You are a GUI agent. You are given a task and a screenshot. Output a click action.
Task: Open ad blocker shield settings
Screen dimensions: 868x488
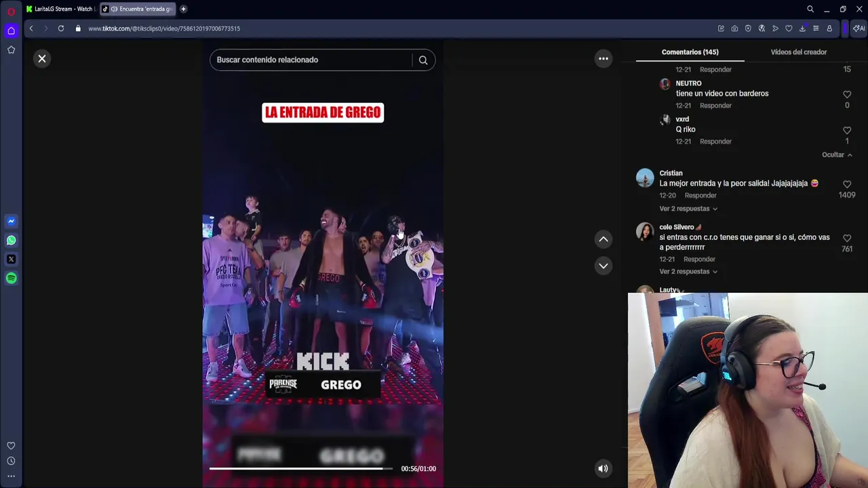[748, 28]
